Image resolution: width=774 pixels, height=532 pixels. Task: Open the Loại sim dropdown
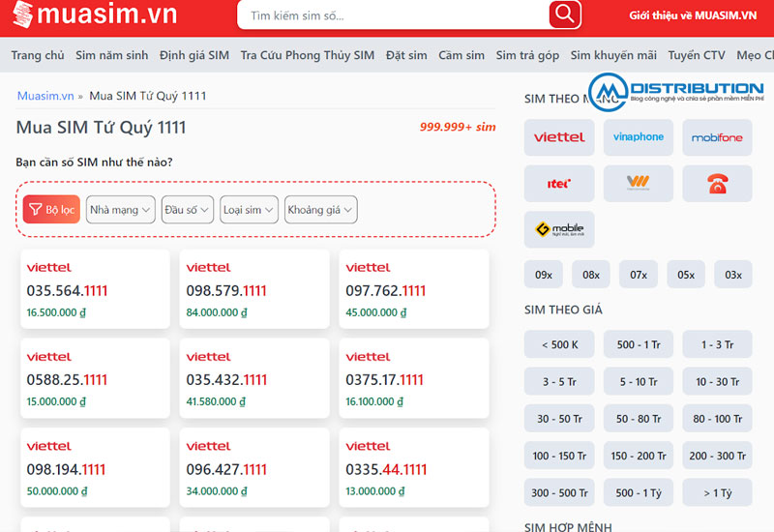pos(249,209)
